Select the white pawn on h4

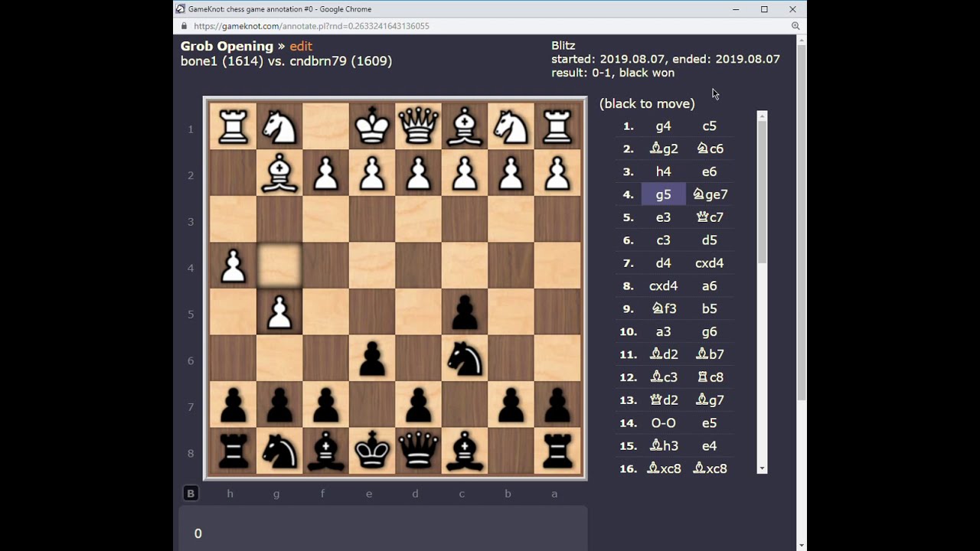click(x=234, y=266)
